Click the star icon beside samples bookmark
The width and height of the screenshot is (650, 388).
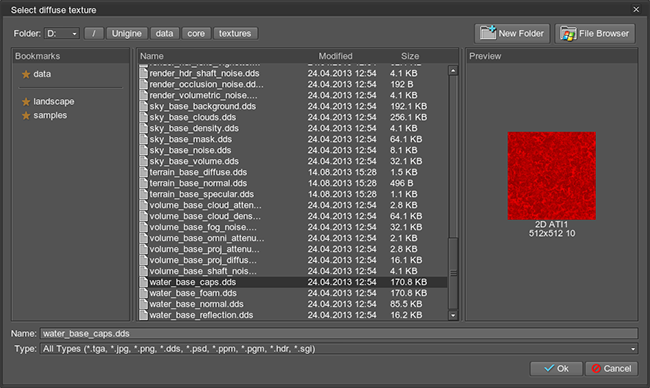[x=26, y=115]
